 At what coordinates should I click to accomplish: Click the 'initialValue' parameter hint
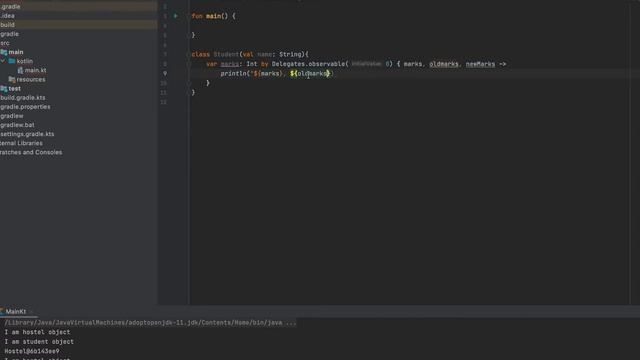pyautogui.click(x=366, y=64)
